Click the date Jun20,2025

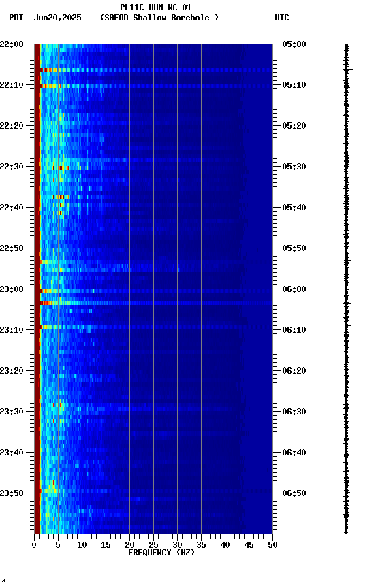57,18
